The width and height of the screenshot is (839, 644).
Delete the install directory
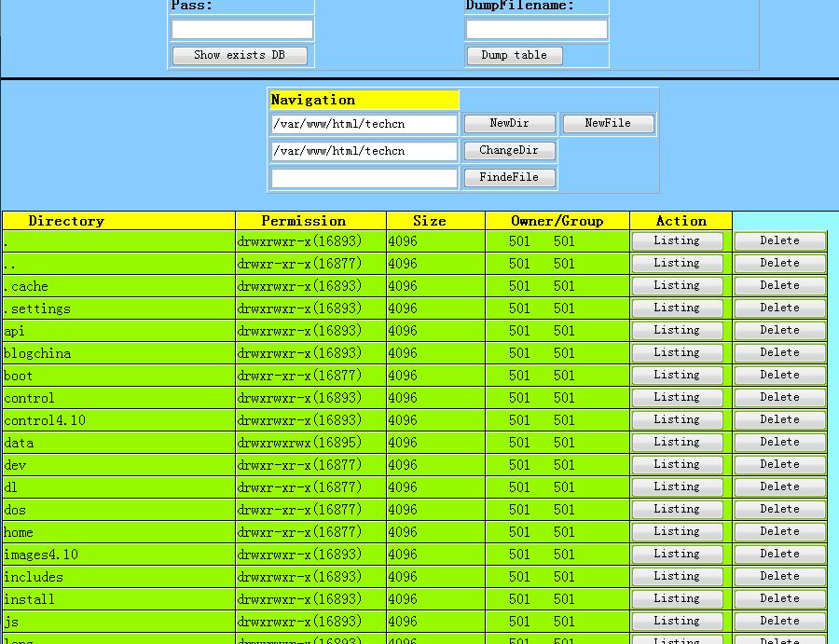click(x=779, y=599)
